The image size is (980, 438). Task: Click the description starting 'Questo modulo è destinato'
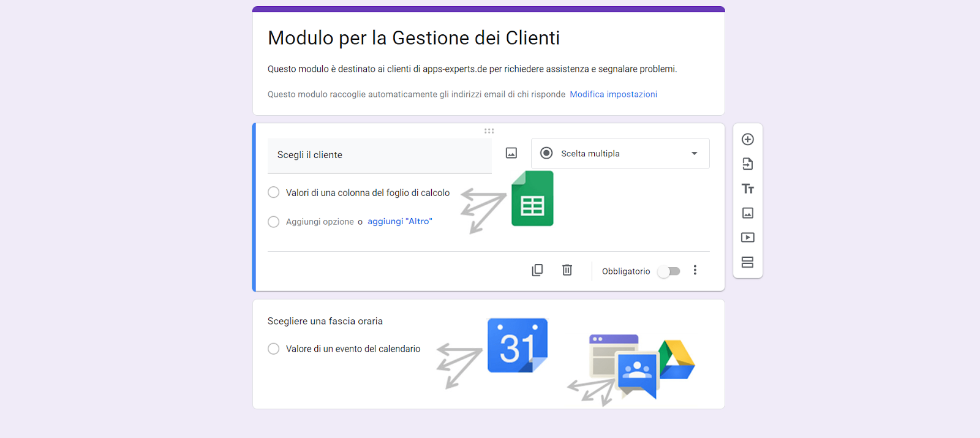[x=472, y=69]
